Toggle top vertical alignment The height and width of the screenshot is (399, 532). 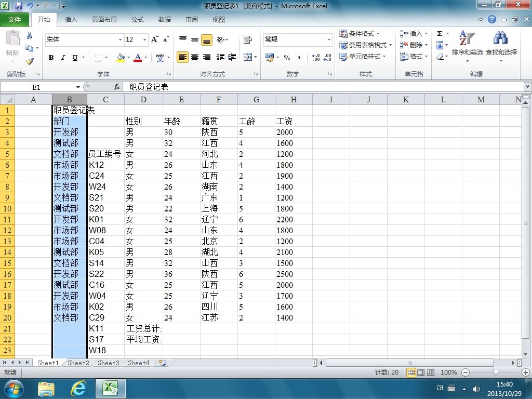(x=183, y=39)
